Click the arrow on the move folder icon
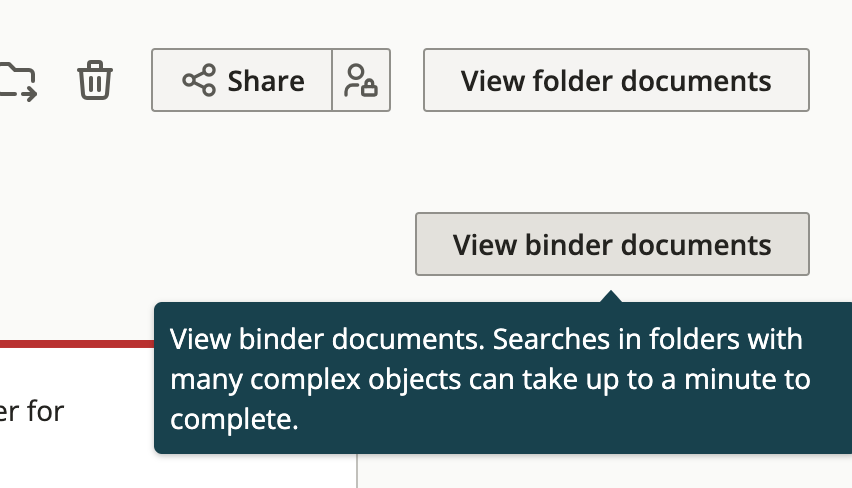Screen dimensions: 852x488 (x=29, y=94)
